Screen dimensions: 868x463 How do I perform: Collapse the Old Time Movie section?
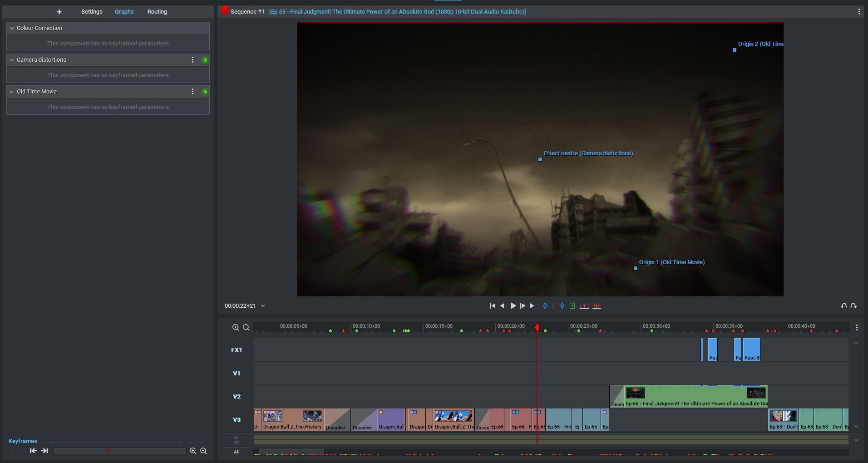point(12,92)
